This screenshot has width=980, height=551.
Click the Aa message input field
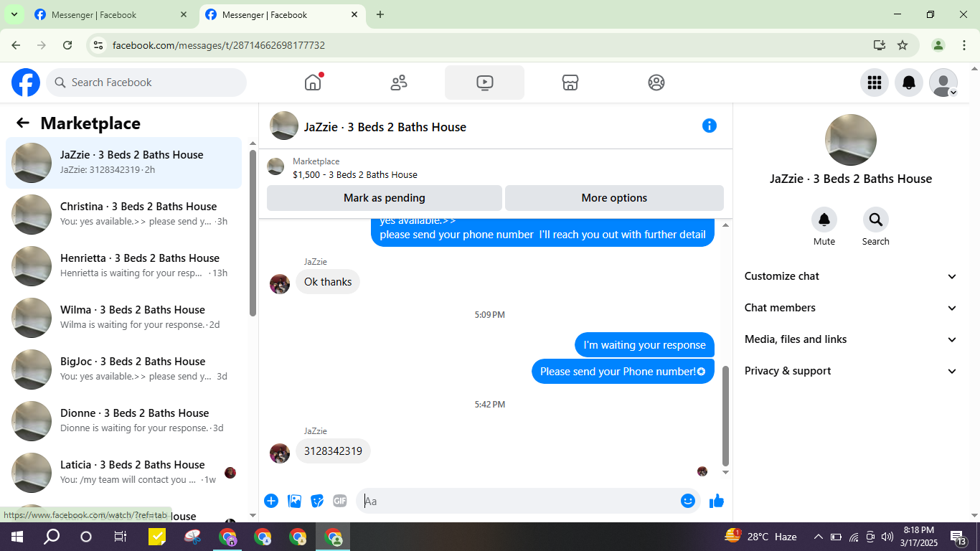pos(517,501)
